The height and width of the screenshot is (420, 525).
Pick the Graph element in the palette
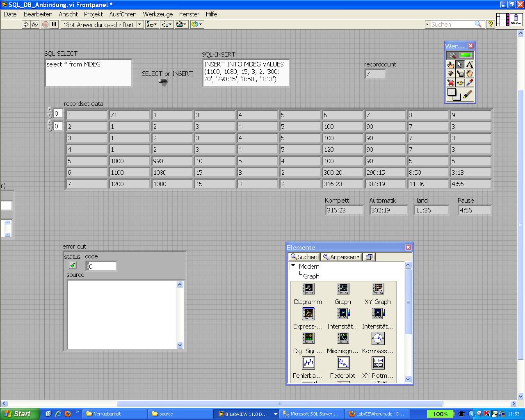(x=343, y=293)
